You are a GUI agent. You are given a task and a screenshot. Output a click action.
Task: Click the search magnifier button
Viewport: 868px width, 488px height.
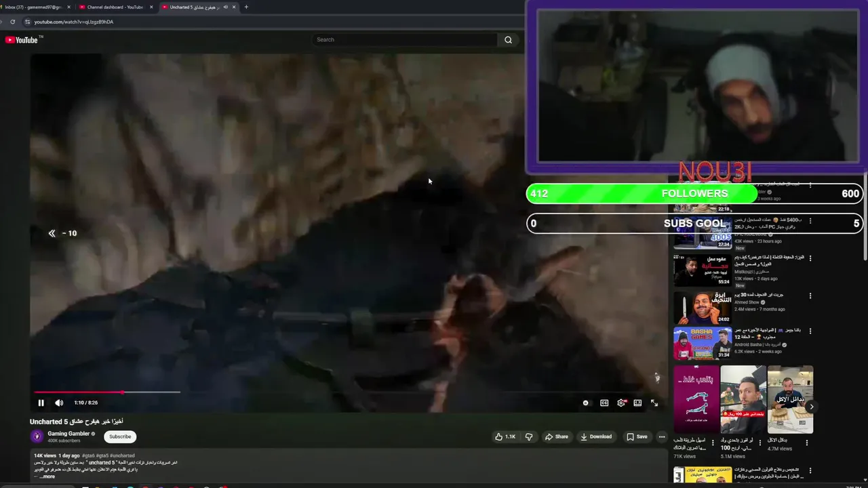point(508,40)
